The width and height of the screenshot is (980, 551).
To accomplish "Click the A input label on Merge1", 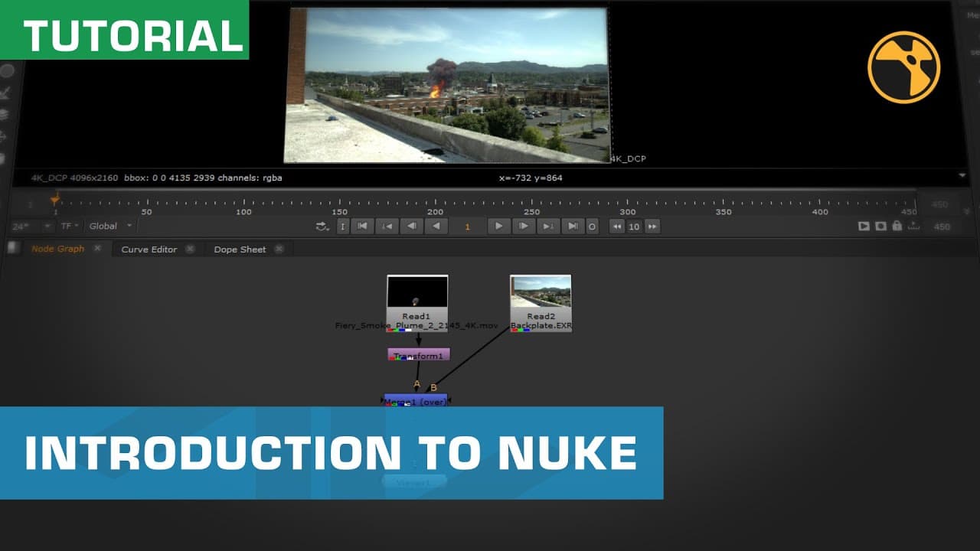I will tap(417, 384).
